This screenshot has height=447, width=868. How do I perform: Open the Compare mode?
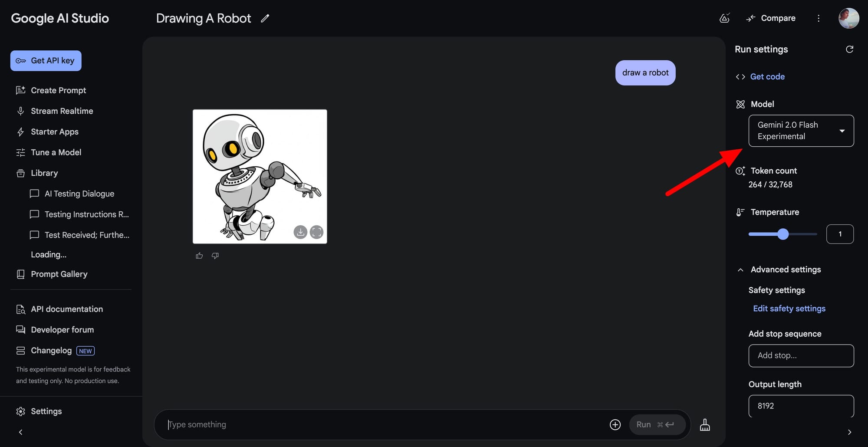click(771, 18)
